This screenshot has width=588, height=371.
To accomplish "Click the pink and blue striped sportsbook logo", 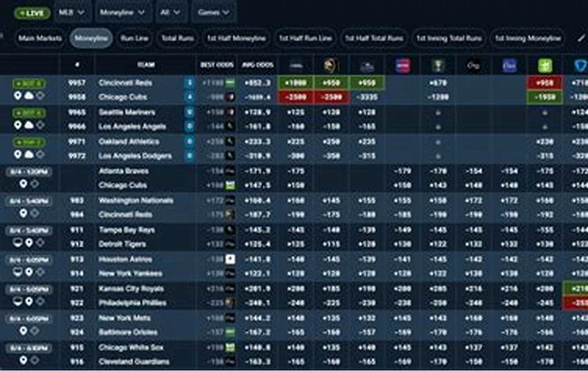I will [x=403, y=66].
